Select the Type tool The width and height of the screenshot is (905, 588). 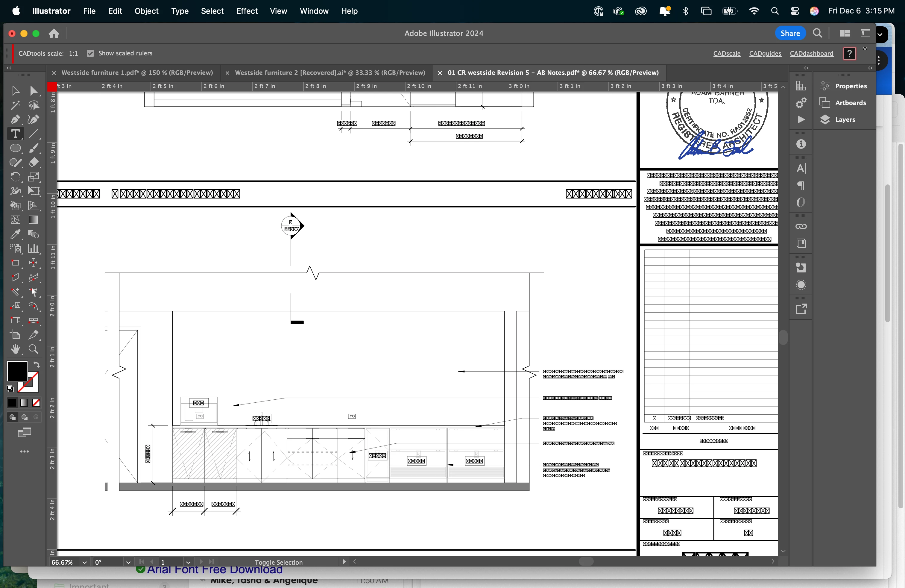pos(15,134)
